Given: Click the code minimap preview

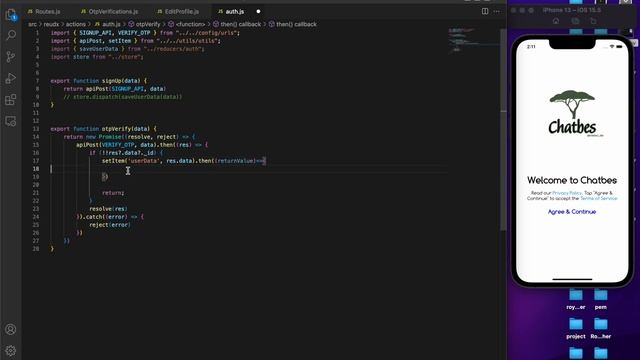Looking at the screenshot, I should (x=473, y=40).
